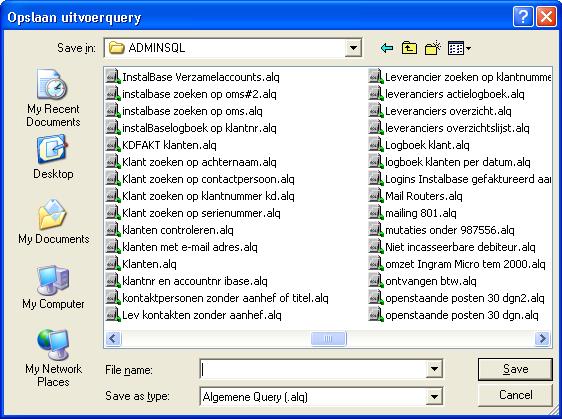
Task: Click the horizontal scrollbar left arrow
Action: tap(113, 338)
